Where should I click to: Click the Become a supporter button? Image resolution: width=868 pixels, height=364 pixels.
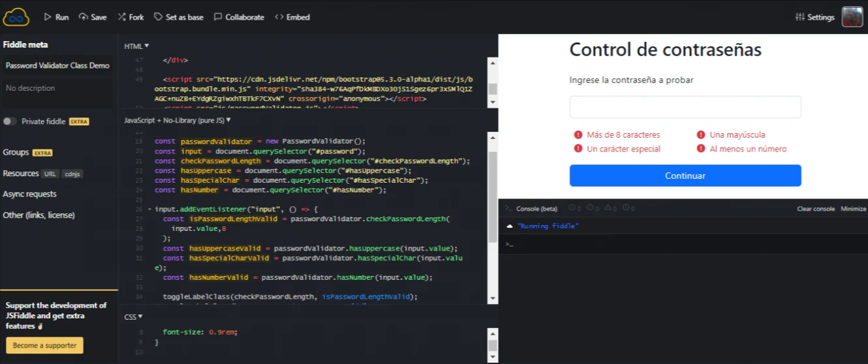click(44, 345)
